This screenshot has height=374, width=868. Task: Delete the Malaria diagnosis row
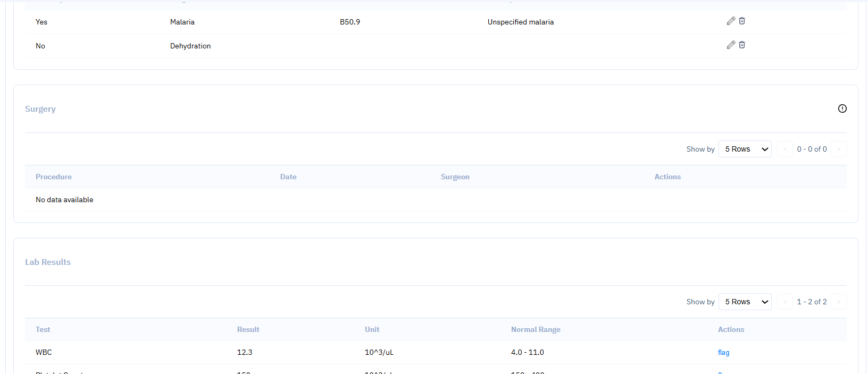tap(742, 21)
